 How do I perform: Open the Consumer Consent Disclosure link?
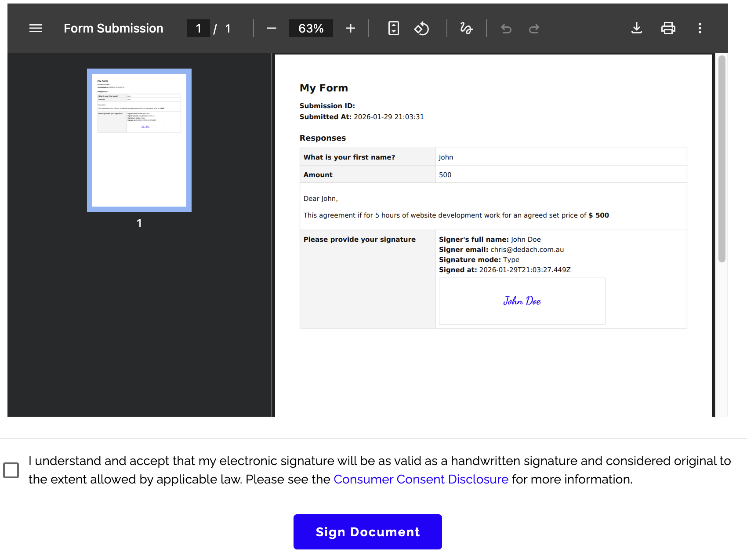coord(421,479)
